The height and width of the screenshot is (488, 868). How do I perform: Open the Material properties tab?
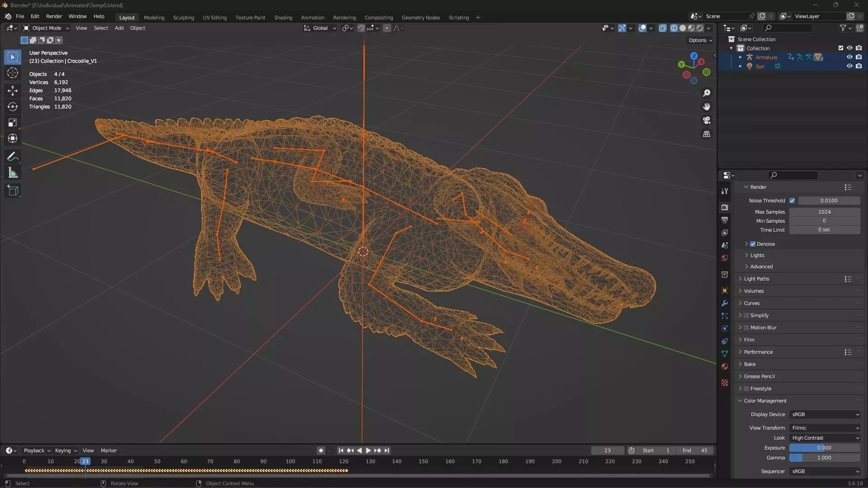[725, 366]
